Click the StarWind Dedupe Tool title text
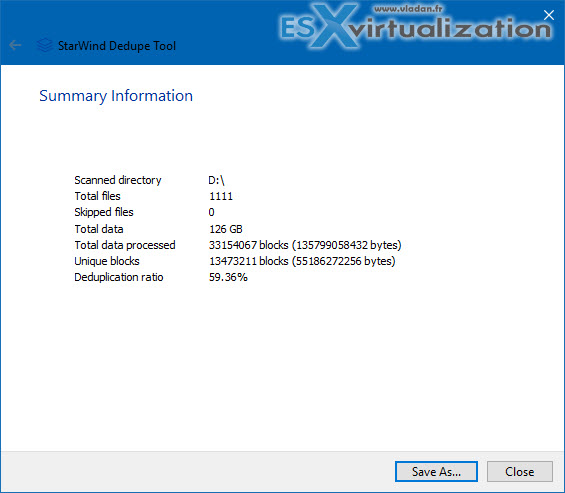 (117, 46)
